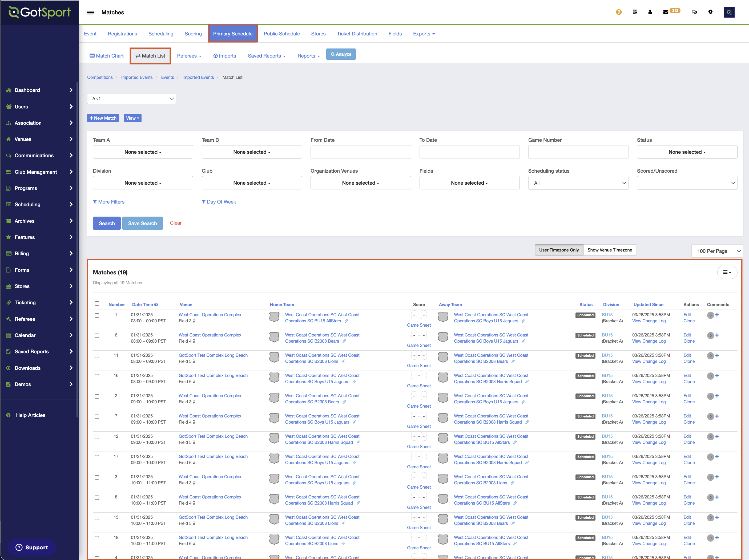Open the Scoring tab
Viewport: 749px width, 560px height.
pos(193,34)
